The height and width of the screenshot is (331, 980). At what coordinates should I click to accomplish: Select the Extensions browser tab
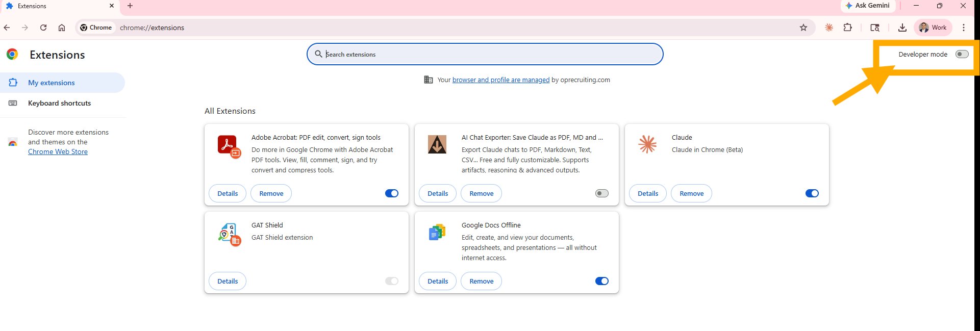coord(60,6)
